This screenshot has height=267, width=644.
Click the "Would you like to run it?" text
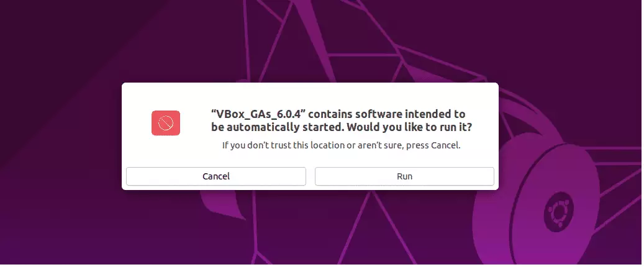click(409, 127)
